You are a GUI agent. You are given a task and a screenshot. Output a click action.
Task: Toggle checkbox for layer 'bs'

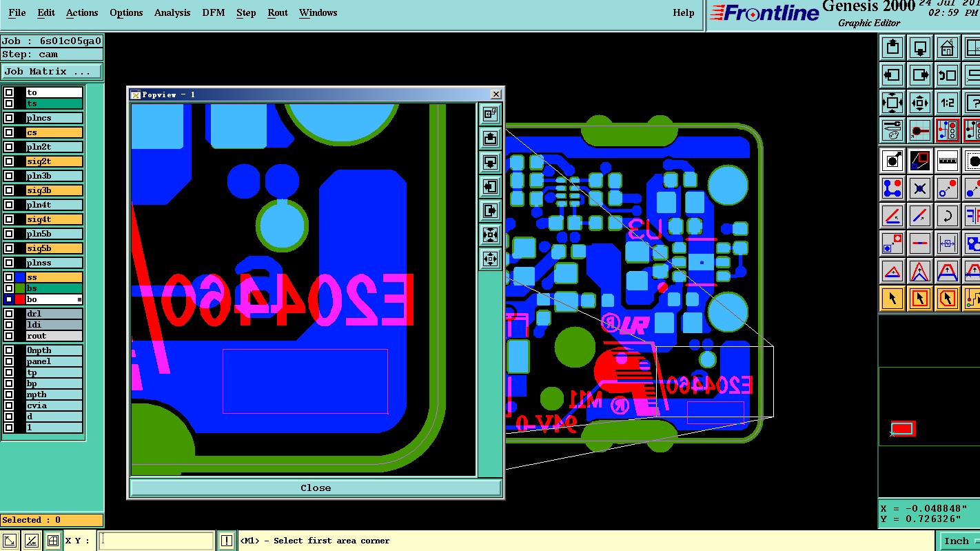tap(9, 288)
